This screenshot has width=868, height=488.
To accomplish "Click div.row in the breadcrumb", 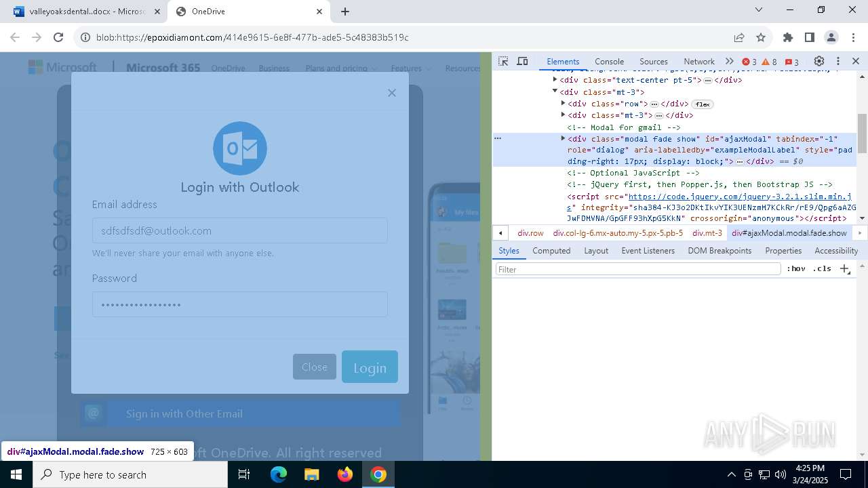I will pos(530,232).
